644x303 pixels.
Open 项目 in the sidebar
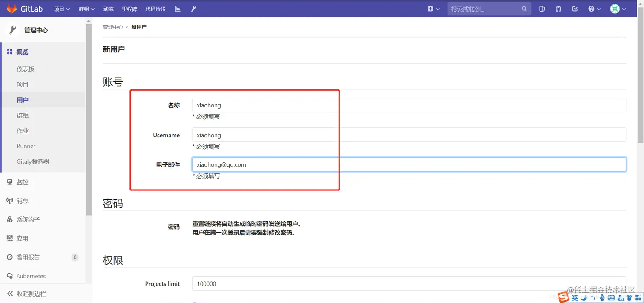point(23,84)
